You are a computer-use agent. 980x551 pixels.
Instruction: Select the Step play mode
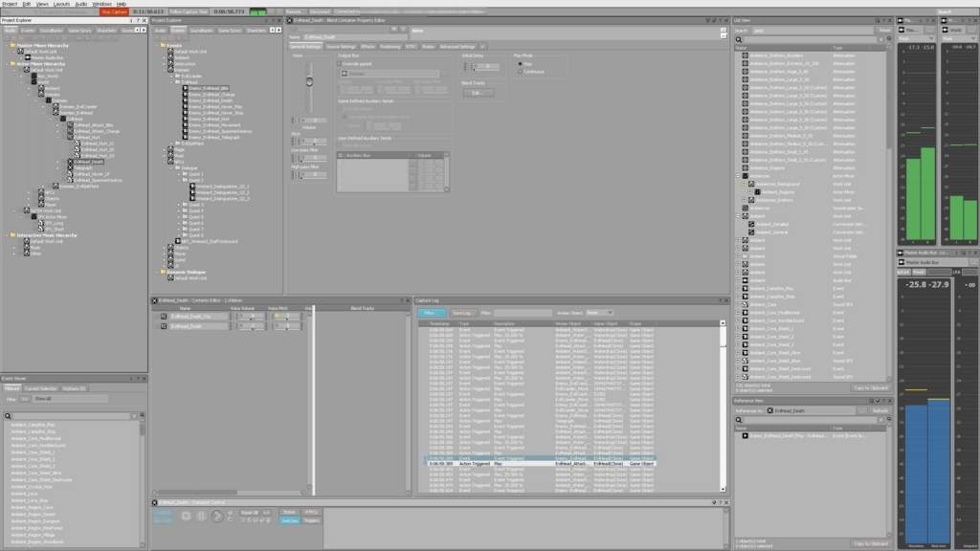coord(520,64)
